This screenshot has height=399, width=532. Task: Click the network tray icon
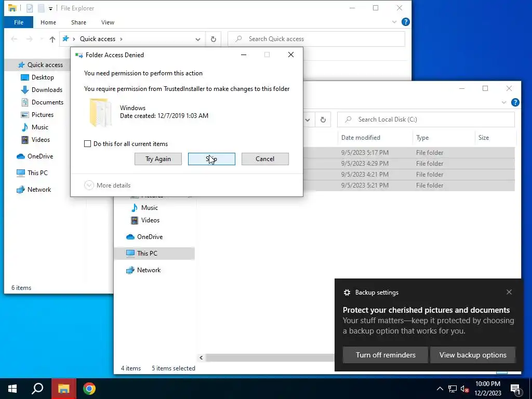(453, 389)
